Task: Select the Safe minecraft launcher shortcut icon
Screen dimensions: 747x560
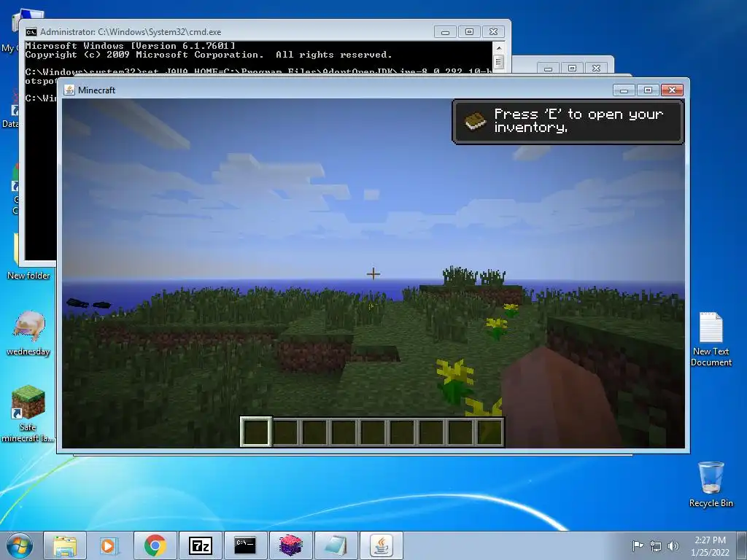Action: [28, 413]
